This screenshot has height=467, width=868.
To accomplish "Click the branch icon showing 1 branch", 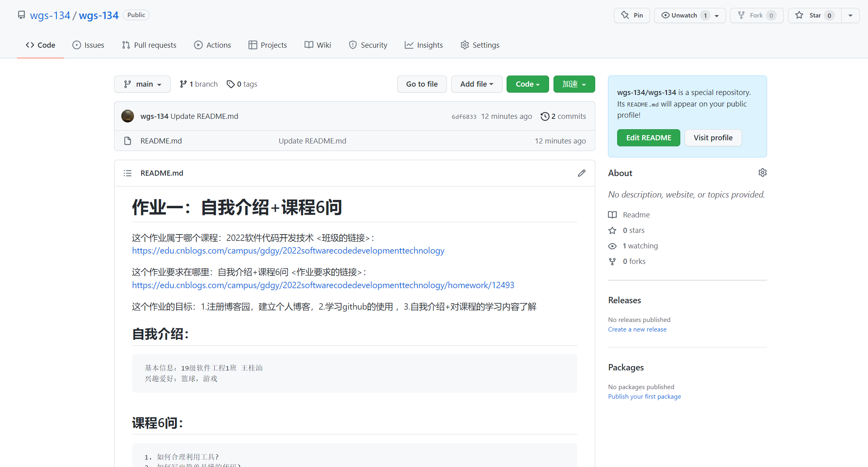I will 183,84.
